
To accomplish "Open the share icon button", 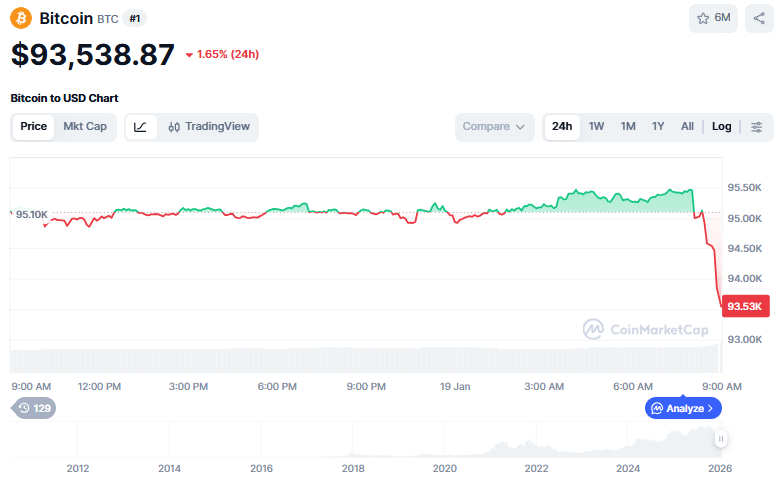I will click(x=758, y=18).
